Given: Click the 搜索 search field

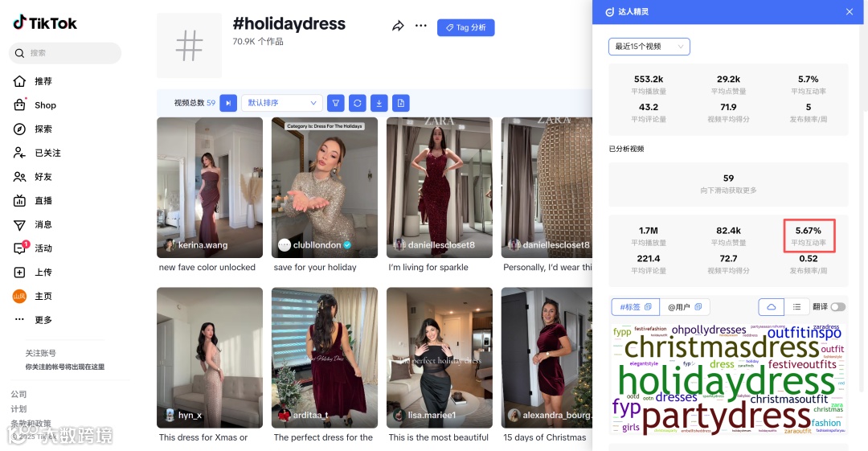Looking at the screenshot, I should click(x=65, y=53).
